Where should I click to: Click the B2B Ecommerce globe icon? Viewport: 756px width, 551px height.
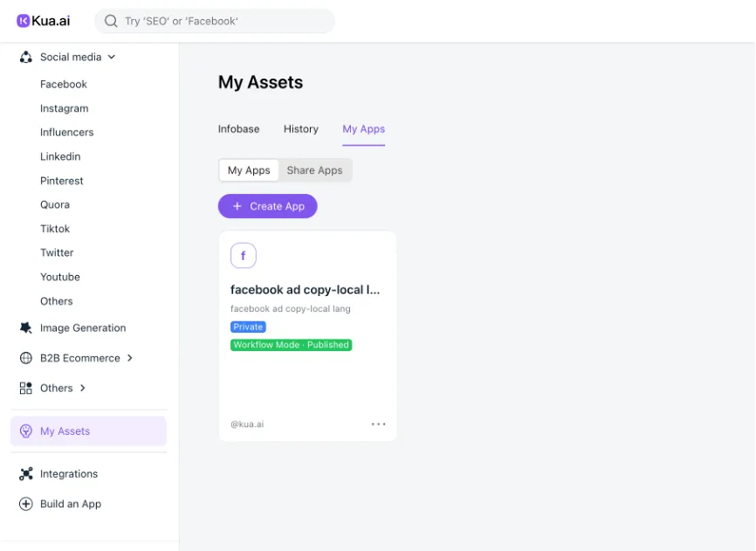(25, 358)
